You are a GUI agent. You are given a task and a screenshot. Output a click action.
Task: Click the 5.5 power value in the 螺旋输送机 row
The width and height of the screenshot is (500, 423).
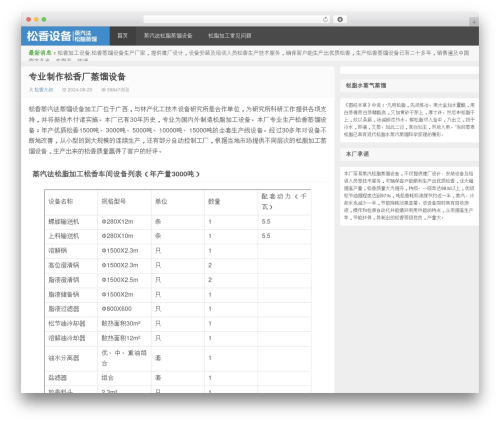[x=266, y=222]
